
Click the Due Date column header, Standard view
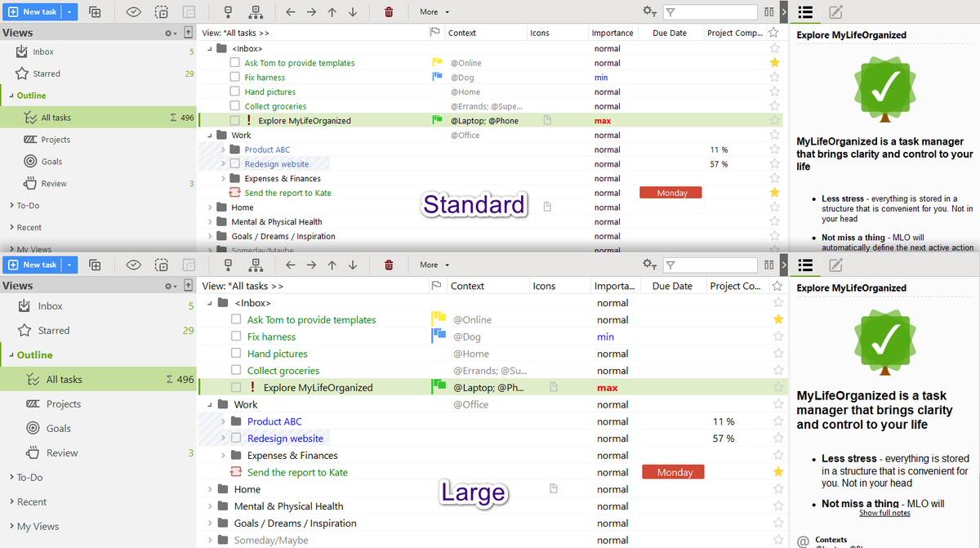click(670, 33)
